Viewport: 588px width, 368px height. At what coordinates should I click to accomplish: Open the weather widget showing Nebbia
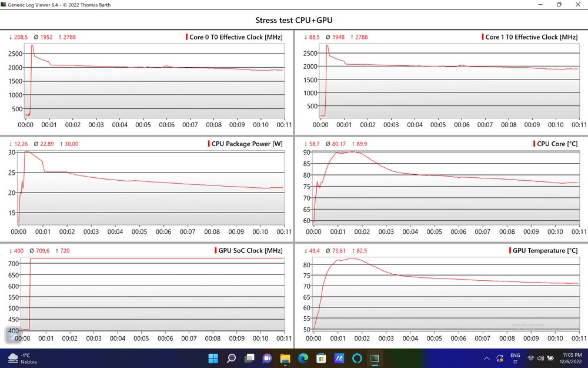(22, 358)
